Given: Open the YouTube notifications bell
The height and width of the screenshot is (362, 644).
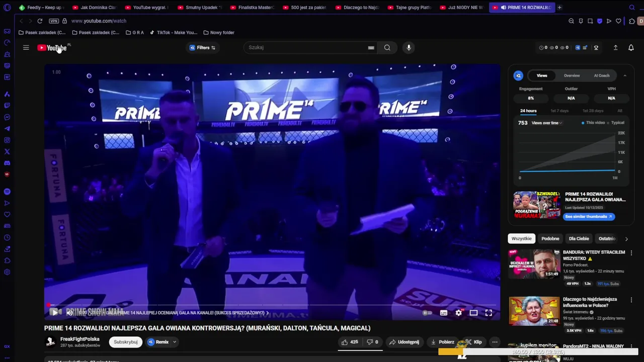Looking at the screenshot, I should pyautogui.click(x=631, y=47).
